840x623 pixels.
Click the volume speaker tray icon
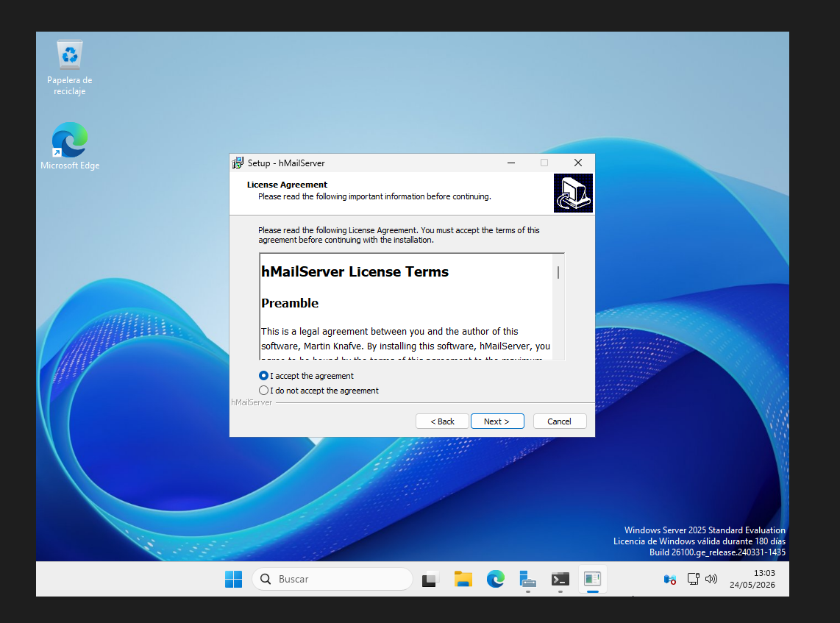(x=711, y=579)
